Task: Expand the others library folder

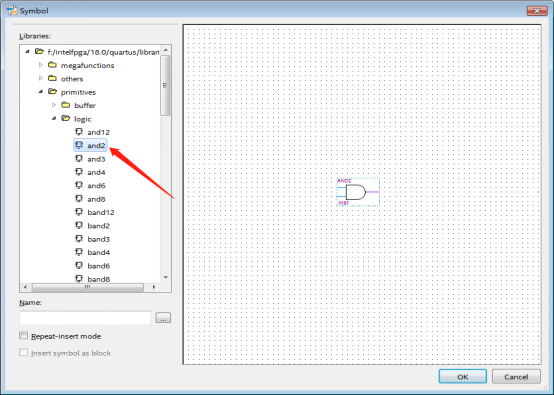Action: coord(41,78)
